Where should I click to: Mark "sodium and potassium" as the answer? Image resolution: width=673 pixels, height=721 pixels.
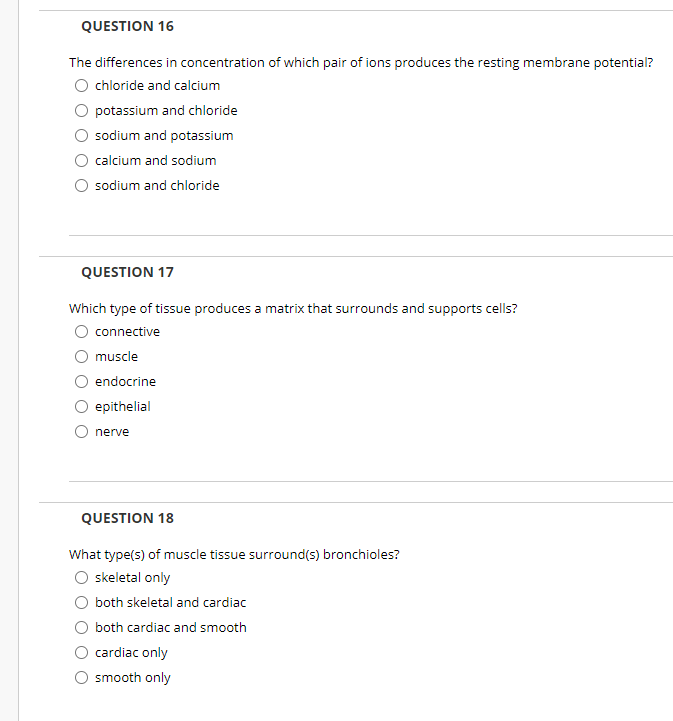point(81,136)
